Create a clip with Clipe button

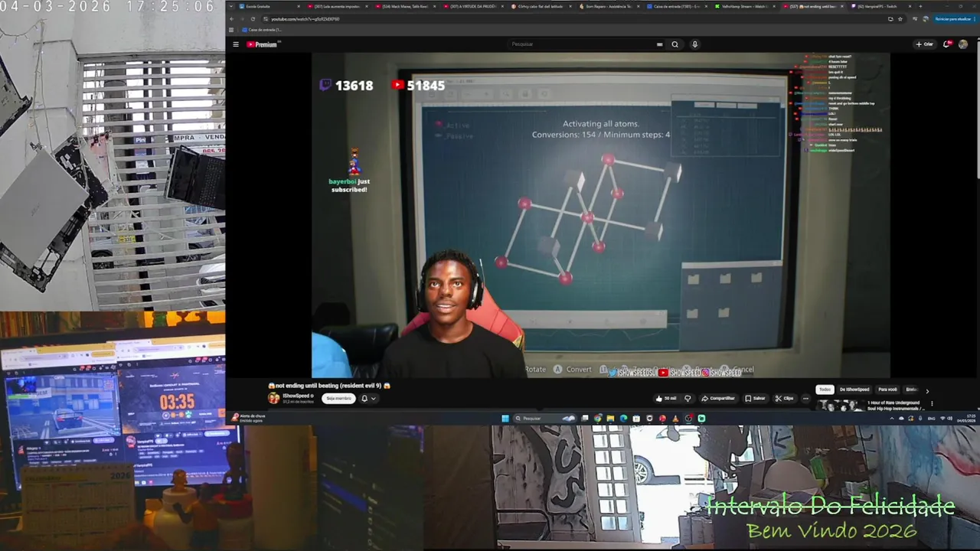(x=785, y=399)
